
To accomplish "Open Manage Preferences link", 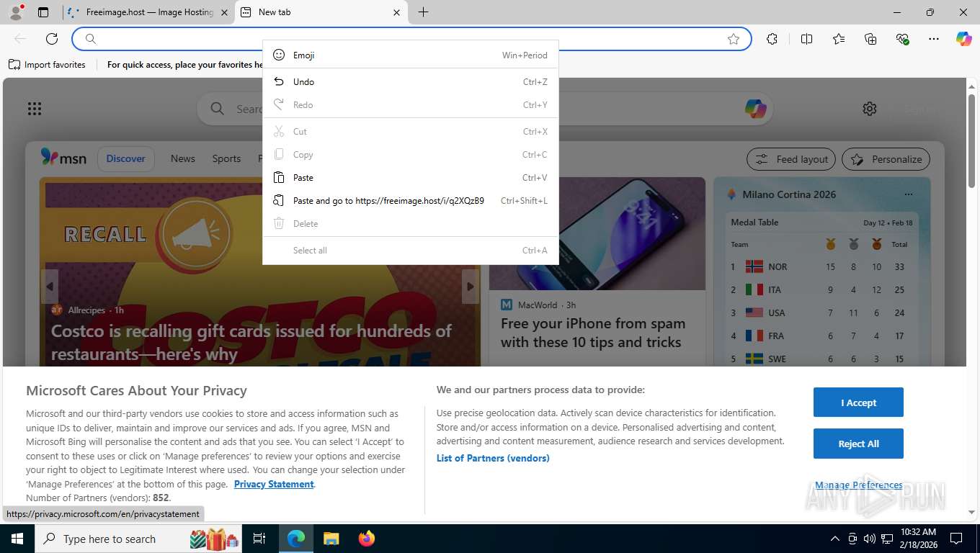I will [x=858, y=485].
